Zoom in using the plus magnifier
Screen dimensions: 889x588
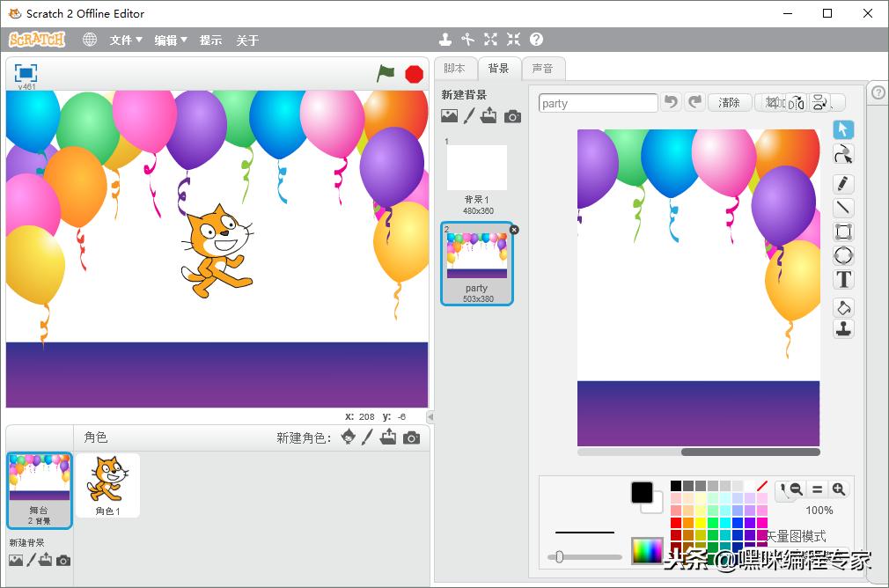[x=838, y=489]
